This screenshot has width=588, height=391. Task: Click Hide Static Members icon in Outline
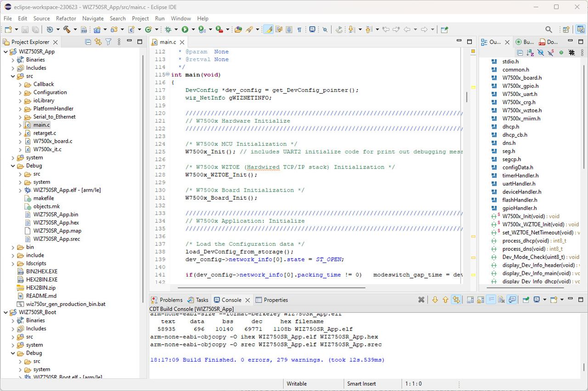point(551,53)
